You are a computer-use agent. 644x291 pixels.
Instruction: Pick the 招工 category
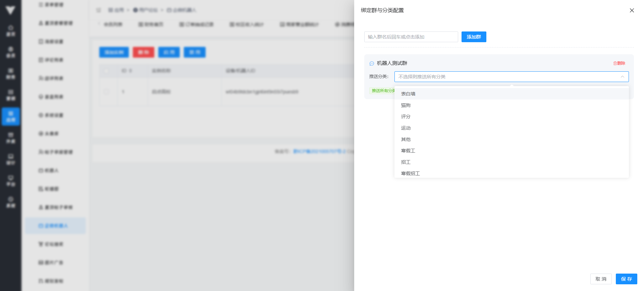406,162
